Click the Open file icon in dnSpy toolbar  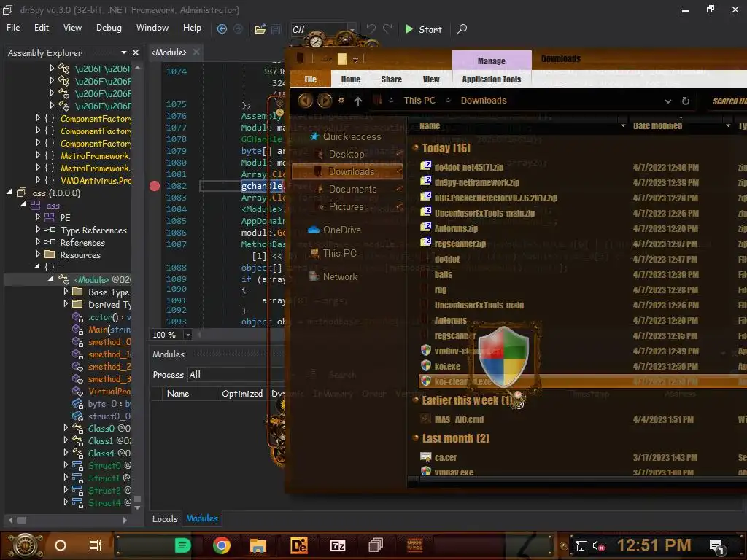[260, 29]
